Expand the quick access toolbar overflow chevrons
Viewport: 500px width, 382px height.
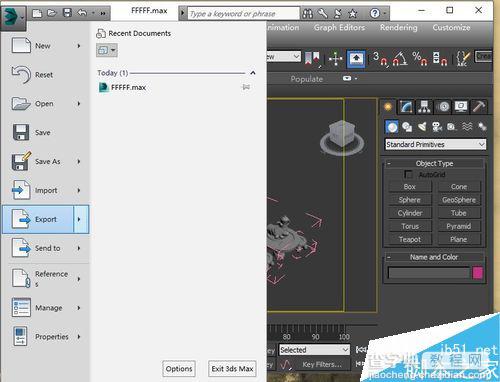tap(103, 13)
